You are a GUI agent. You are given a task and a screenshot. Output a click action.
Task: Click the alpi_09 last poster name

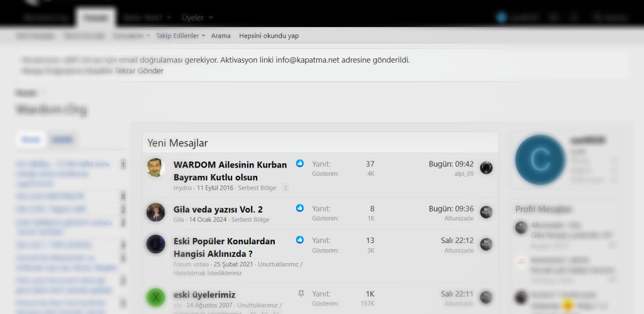pos(464,174)
